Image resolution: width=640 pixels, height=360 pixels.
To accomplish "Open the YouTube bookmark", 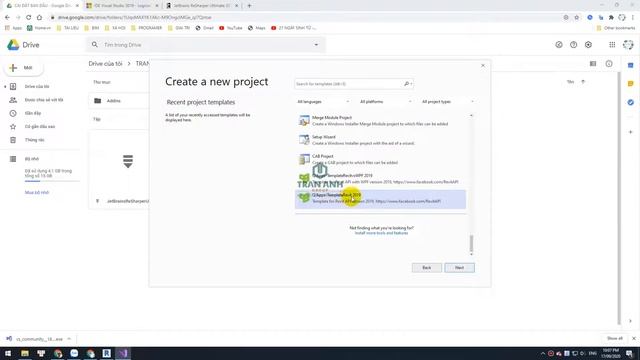I will pos(231,28).
